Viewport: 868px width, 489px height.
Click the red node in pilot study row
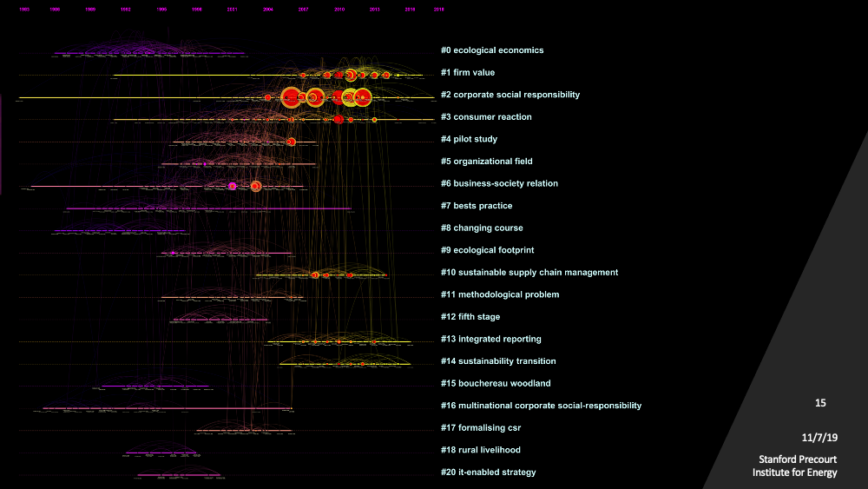(x=292, y=142)
